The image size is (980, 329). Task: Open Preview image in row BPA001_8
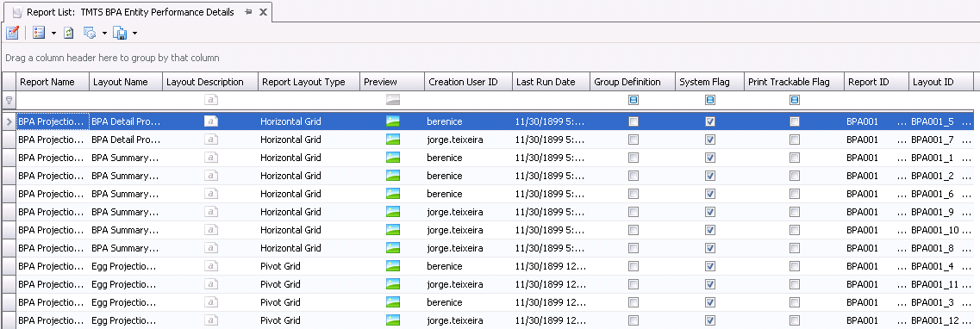point(392,248)
